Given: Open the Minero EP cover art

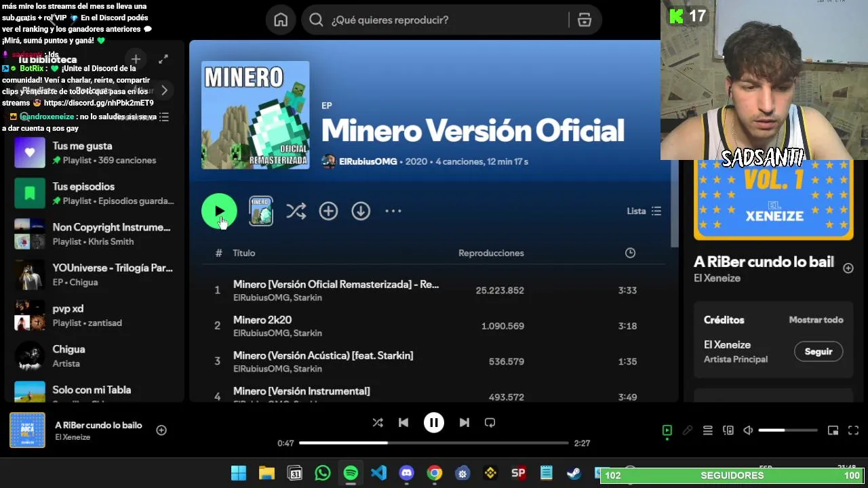Looking at the screenshot, I should click(x=256, y=115).
